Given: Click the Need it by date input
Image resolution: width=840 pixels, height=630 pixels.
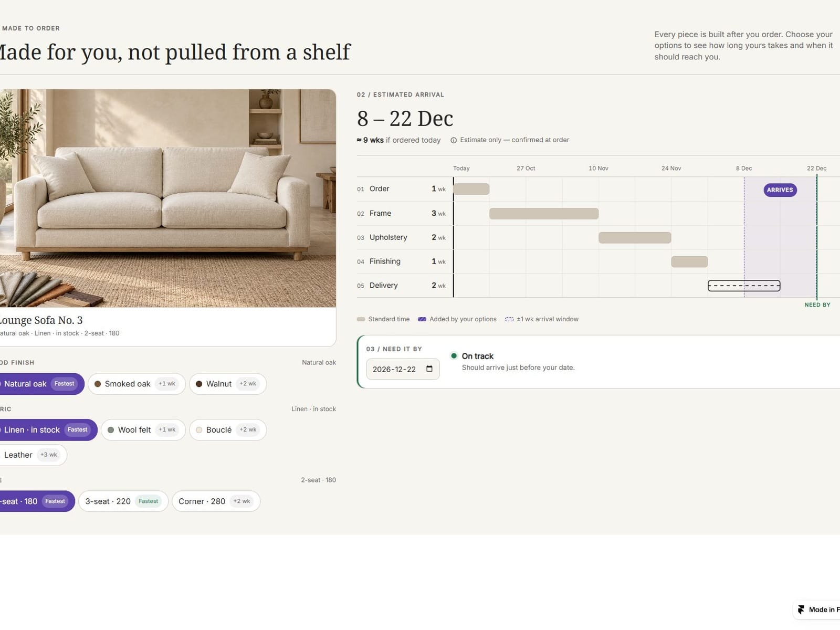Looking at the screenshot, I should tap(403, 369).
